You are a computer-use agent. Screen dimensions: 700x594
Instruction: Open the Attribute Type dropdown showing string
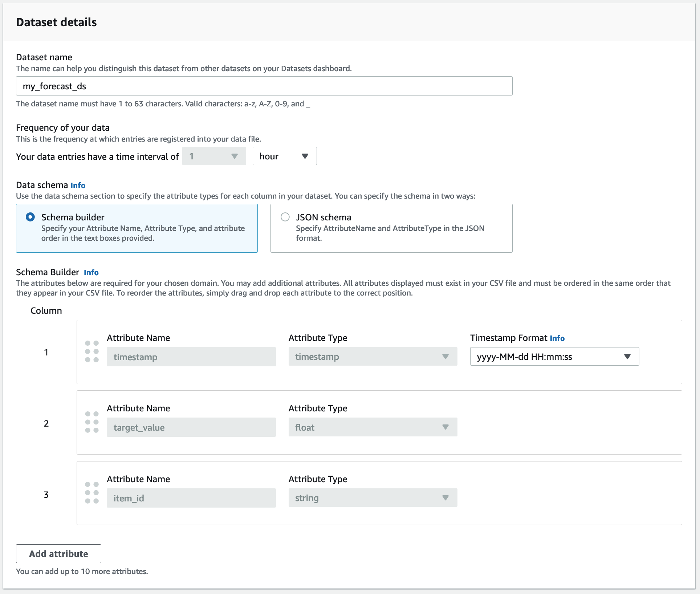point(373,498)
